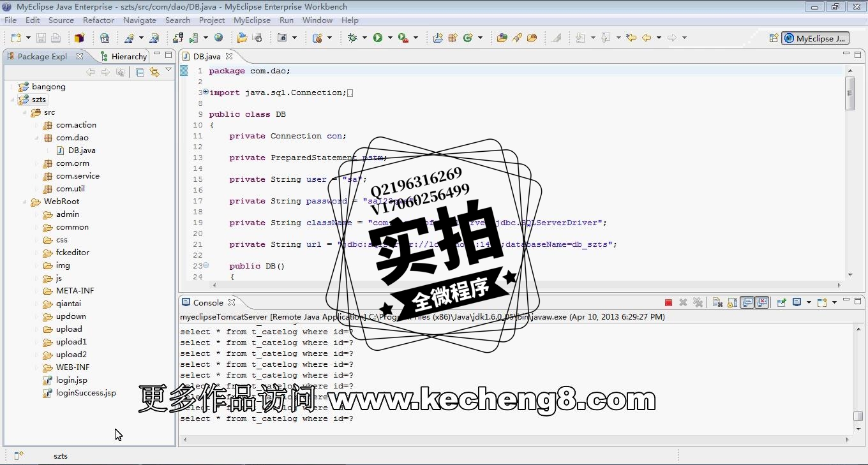Close the Package Explorer view tab
Screen dimensions: 868x465
point(80,56)
